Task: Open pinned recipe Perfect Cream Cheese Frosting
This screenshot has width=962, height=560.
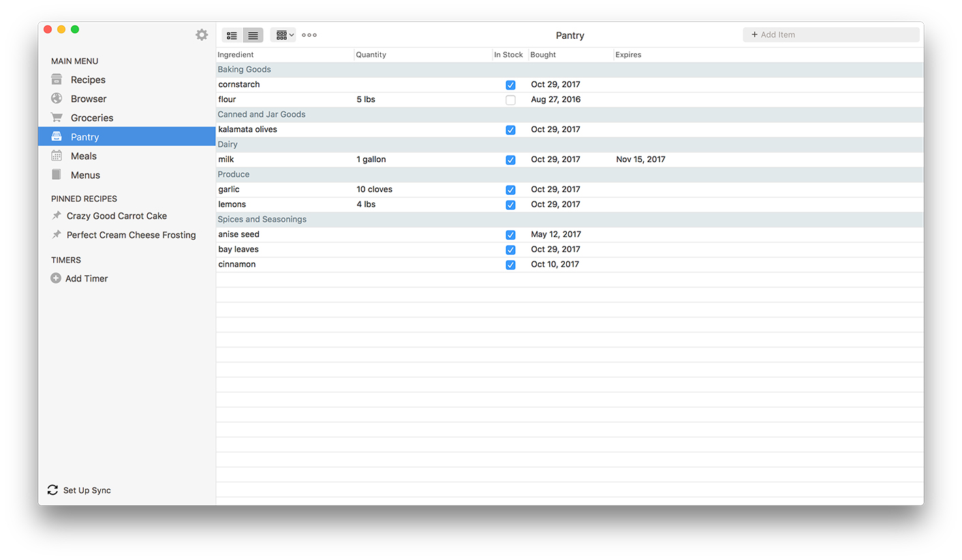Action: coord(131,235)
